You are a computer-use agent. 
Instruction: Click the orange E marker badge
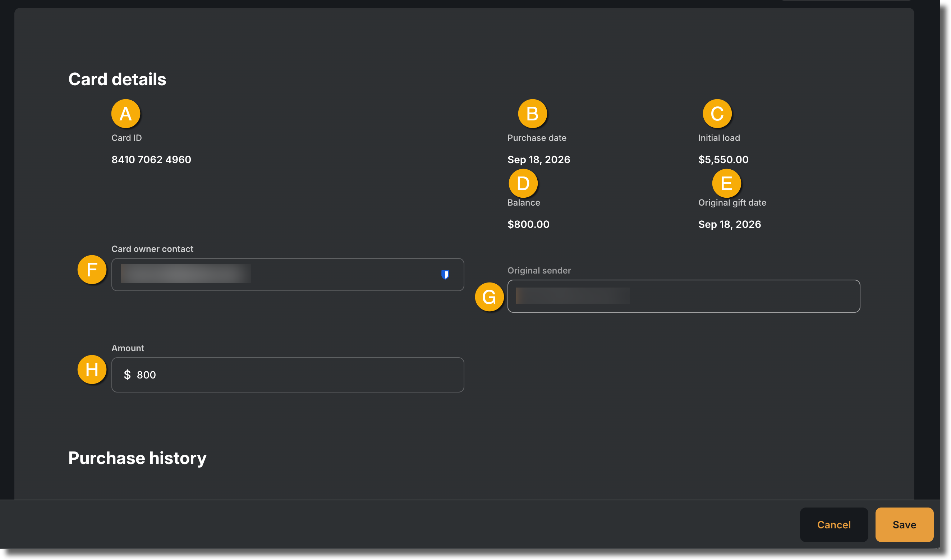tap(726, 183)
